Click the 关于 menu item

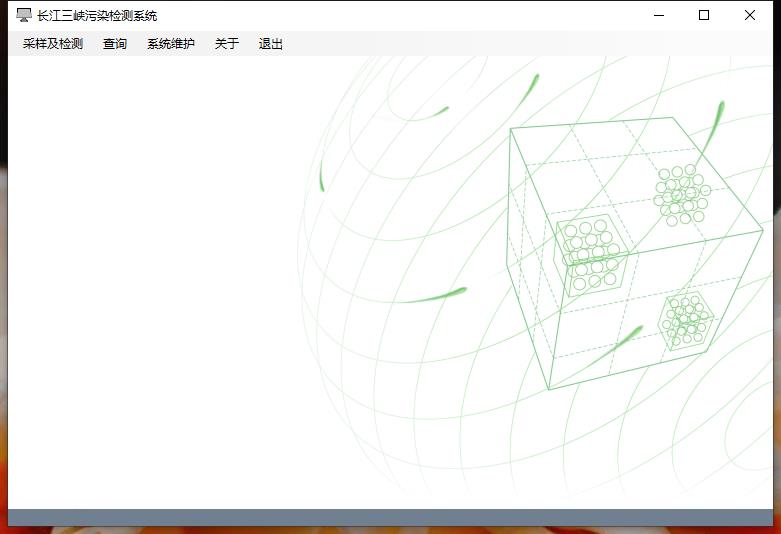click(x=227, y=44)
